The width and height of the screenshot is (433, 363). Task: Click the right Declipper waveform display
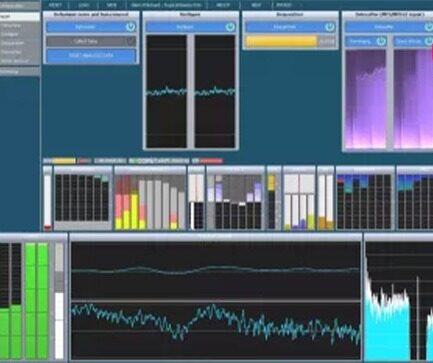pyautogui.click(x=215, y=91)
